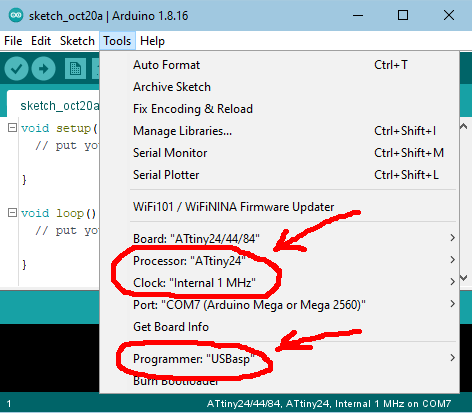Maximize the Arduino window
The height and width of the screenshot is (413, 472).
[403, 15]
